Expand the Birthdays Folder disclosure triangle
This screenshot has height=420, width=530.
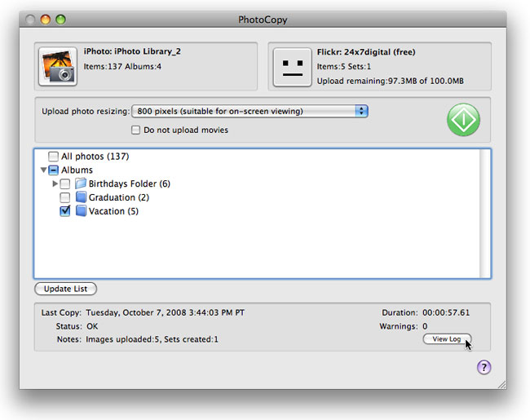[x=55, y=183]
